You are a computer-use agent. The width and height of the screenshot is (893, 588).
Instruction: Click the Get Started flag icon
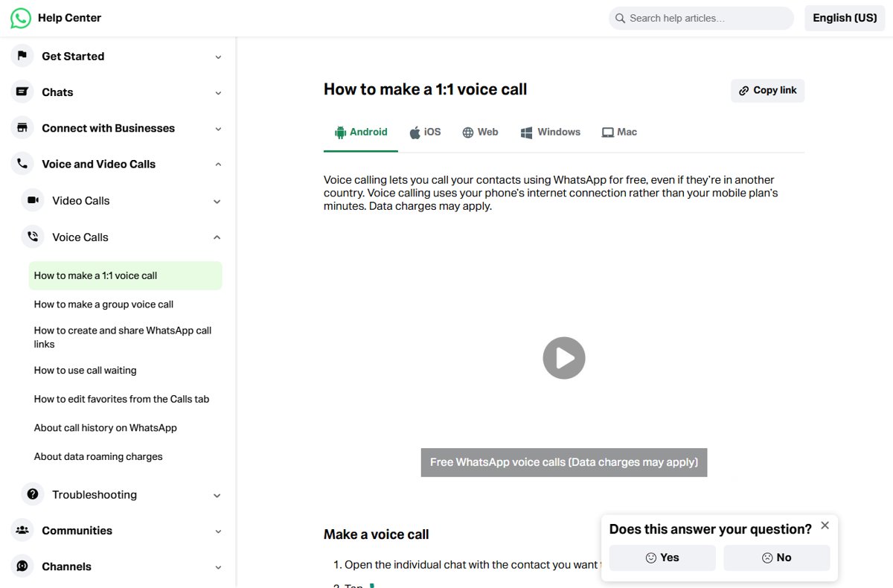click(22, 56)
